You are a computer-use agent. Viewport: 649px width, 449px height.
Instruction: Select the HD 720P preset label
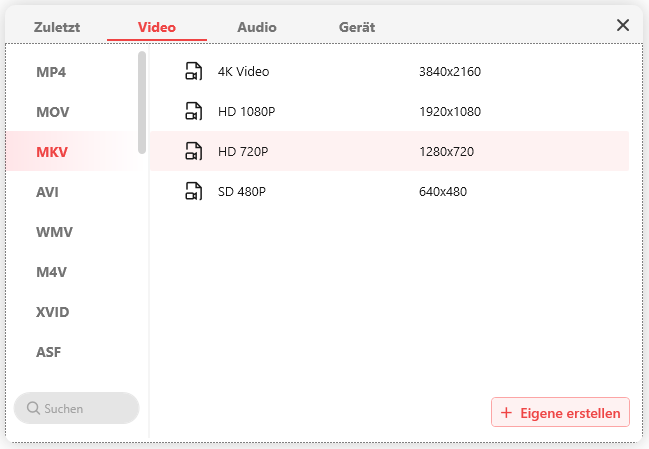(243, 151)
